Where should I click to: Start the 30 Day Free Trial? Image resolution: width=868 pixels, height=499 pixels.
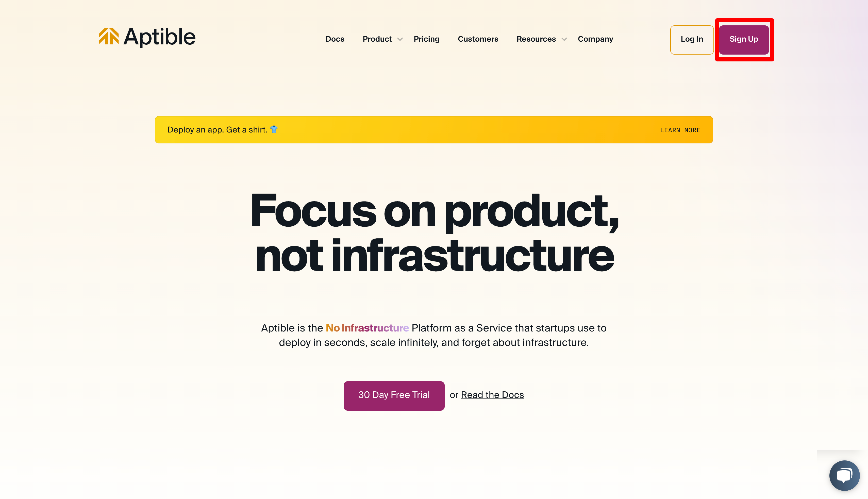point(394,395)
